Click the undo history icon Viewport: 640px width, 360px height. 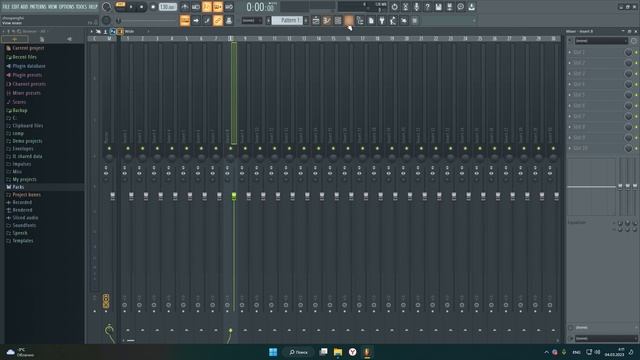[x=394, y=7]
